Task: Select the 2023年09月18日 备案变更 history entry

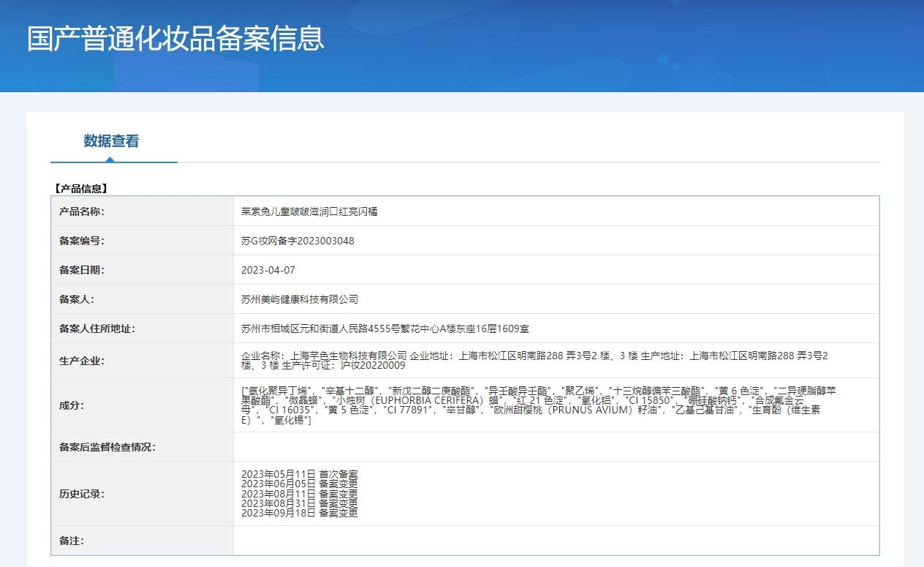Action: point(300,513)
